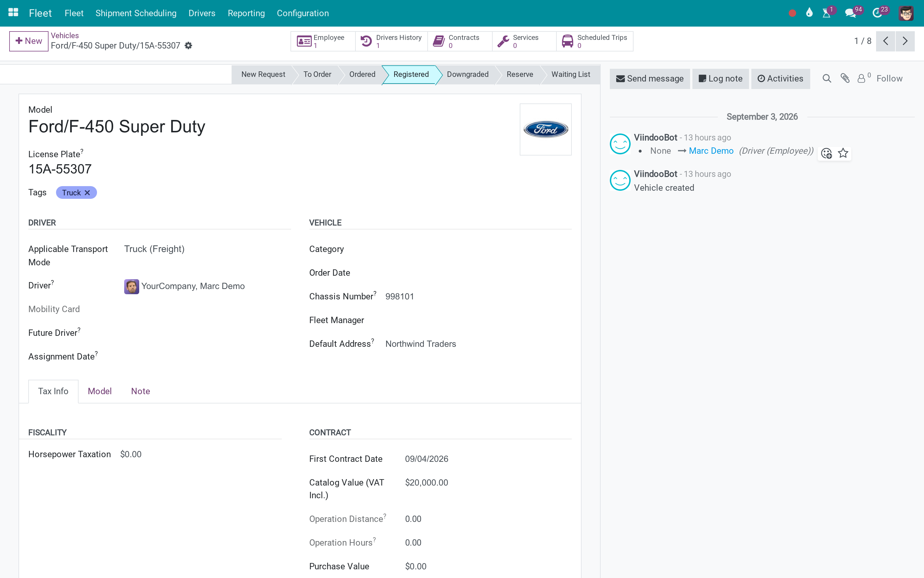Set status to Waiting List
The image size is (924, 578).
click(571, 74)
